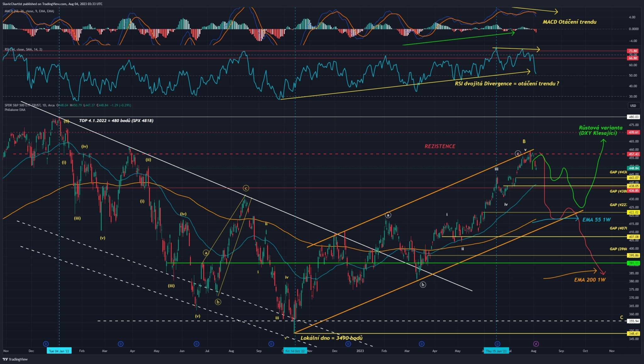The height and width of the screenshot is (364, 644).
Task: Click the RSI 66.80 level label
Action: pyautogui.click(x=632, y=58)
